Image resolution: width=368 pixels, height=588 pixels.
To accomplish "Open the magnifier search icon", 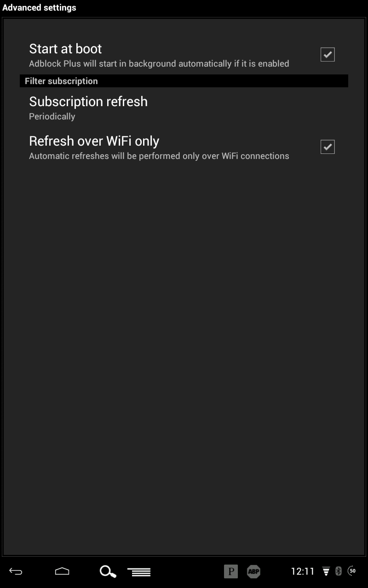I will (x=108, y=571).
